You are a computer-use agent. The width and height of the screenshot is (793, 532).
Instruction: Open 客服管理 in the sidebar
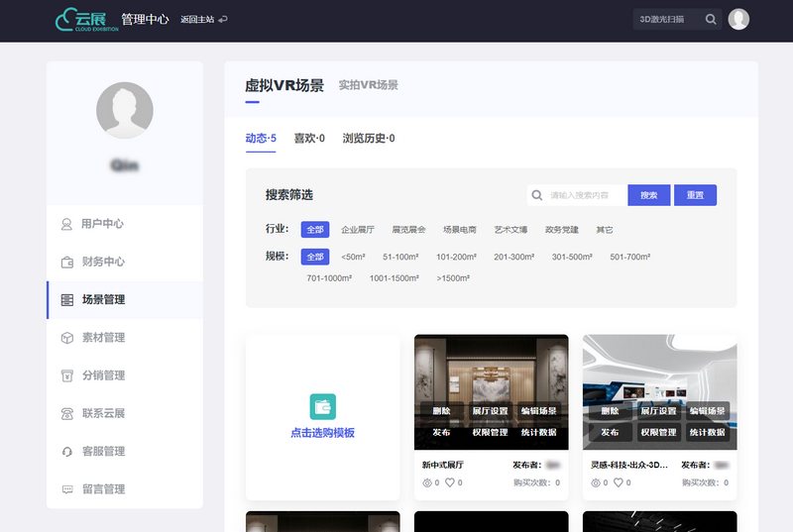pos(102,451)
